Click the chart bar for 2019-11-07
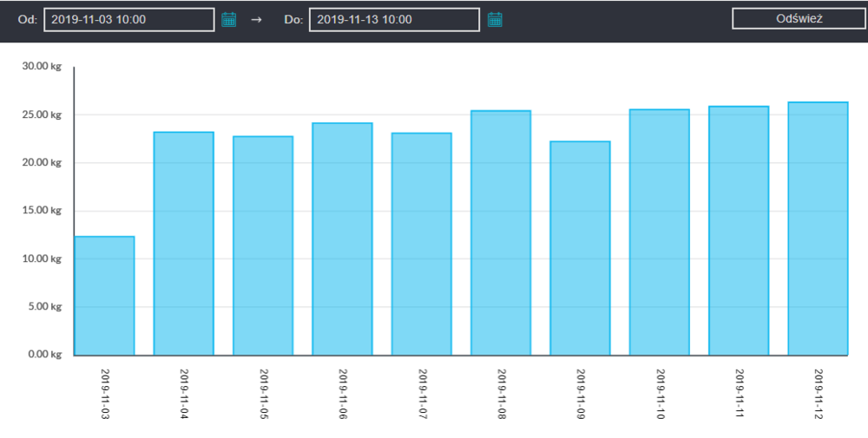The width and height of the screenshot is (868, 438). [421, 244]
